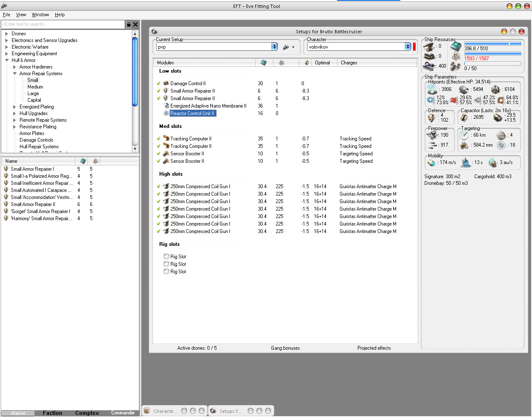Open the Window menu
The width and height of the screenshot is (532, 417).
(40, 15)
